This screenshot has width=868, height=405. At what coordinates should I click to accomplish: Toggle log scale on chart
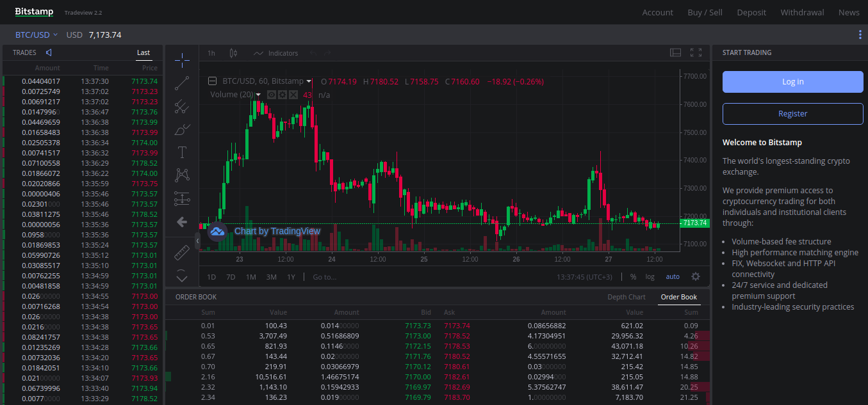650,276
